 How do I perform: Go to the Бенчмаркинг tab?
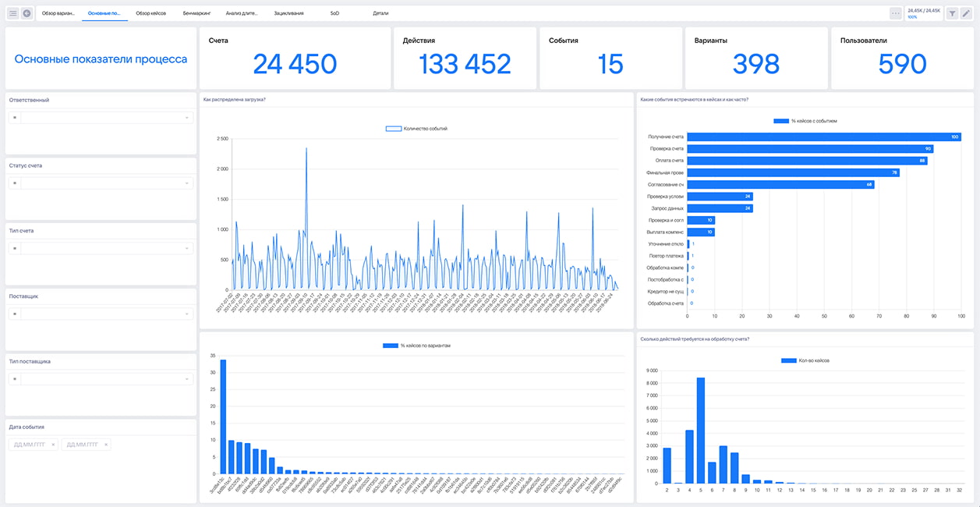196,13
